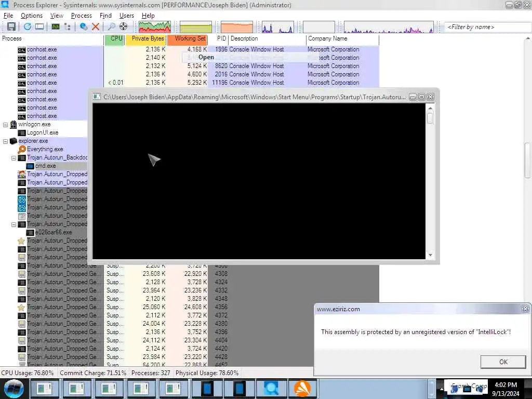Viewport: 532px width, 399px height.
Task: Toggle the lower pane toolbar icon
Action: 39,26
